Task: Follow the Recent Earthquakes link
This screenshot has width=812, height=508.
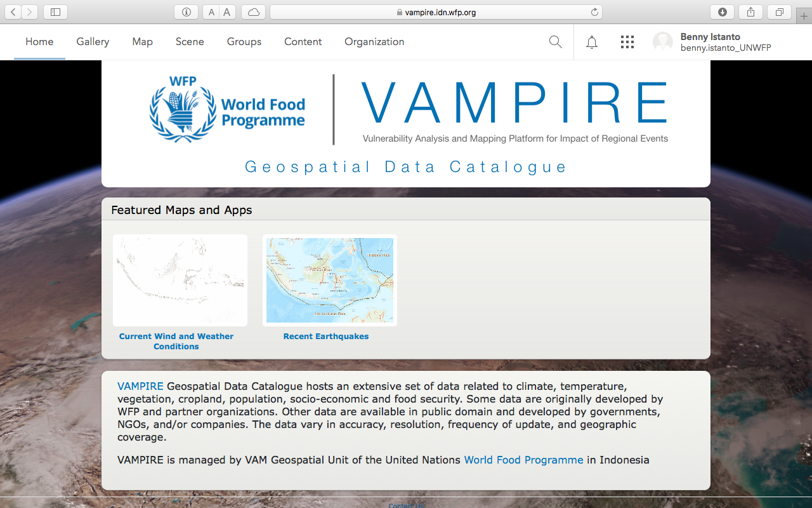Action: click(326, 337)
